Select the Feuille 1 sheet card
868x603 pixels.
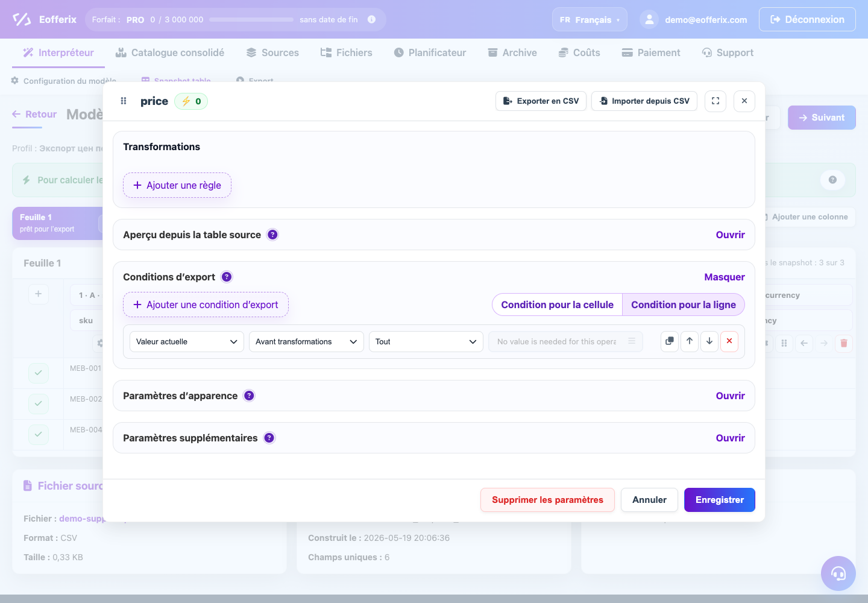pos(58,223)
